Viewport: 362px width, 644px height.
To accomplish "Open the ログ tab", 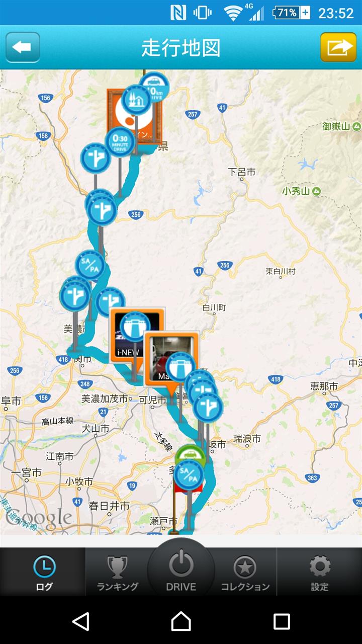I will point(44,573).
